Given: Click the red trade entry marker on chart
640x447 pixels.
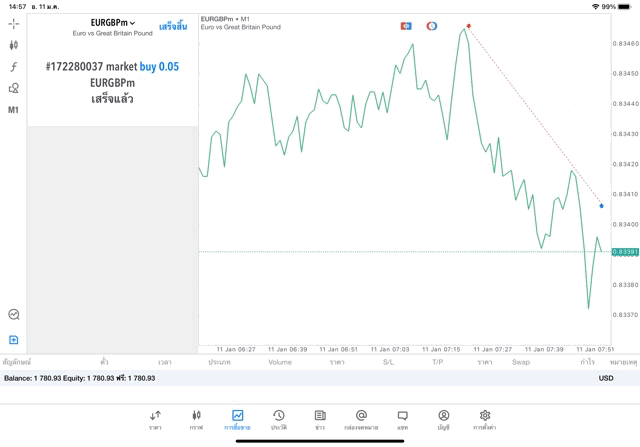Looking at the screenshot, I should pos(469,26).
